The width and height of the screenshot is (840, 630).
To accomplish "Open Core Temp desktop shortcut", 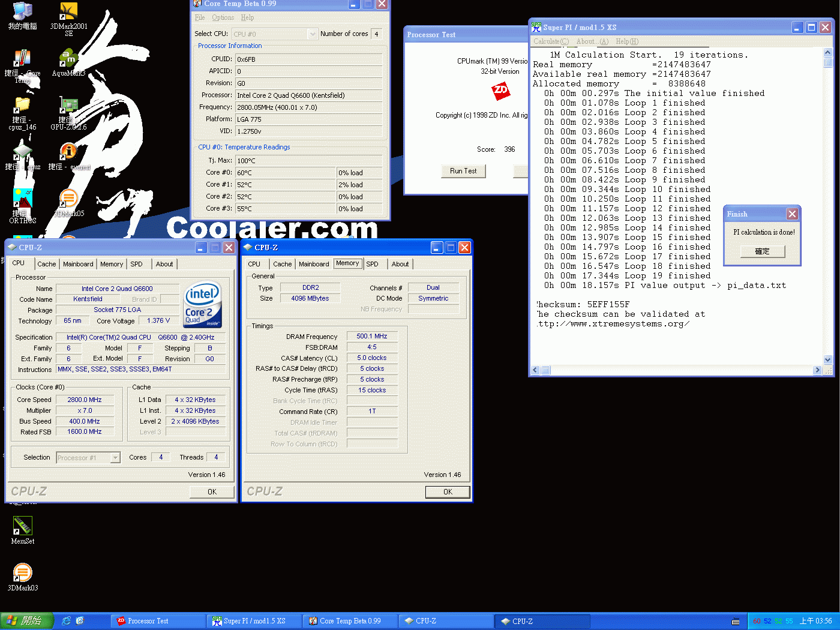I will click(22, 66).
